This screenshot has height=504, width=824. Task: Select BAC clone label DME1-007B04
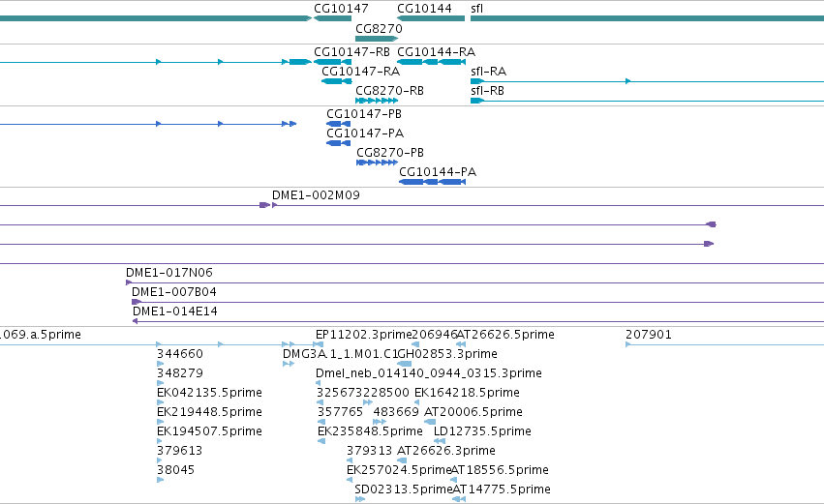coord(174,292)
